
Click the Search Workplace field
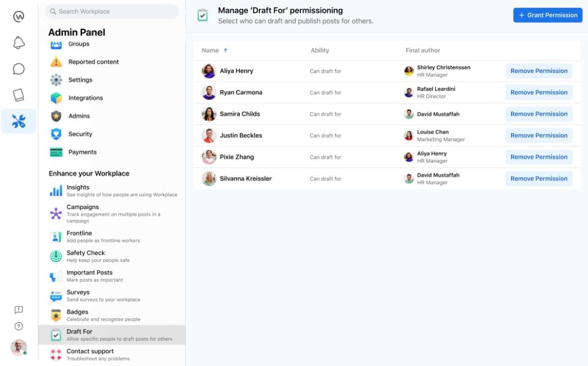111,11
